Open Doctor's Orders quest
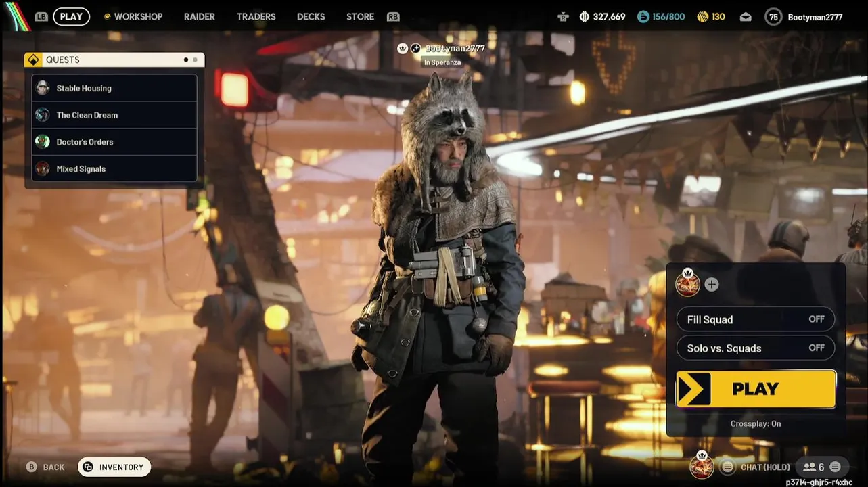 tap(114, 142)
